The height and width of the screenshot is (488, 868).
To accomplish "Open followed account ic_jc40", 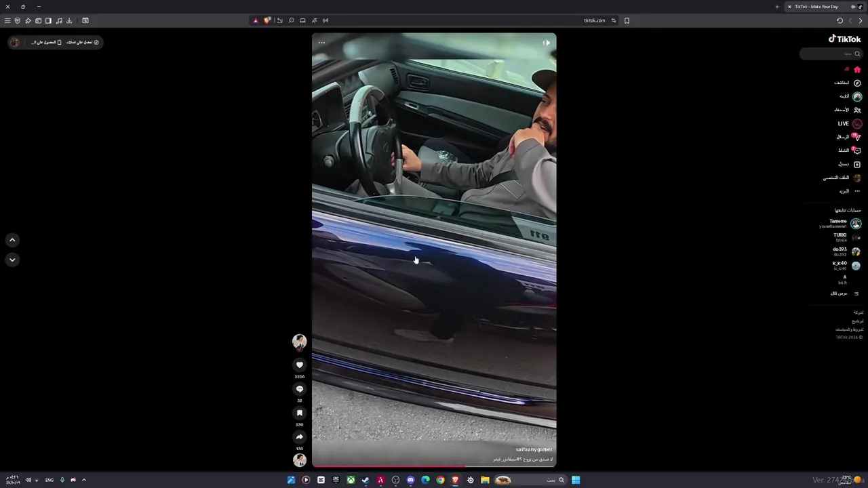I will click(846, 266).
